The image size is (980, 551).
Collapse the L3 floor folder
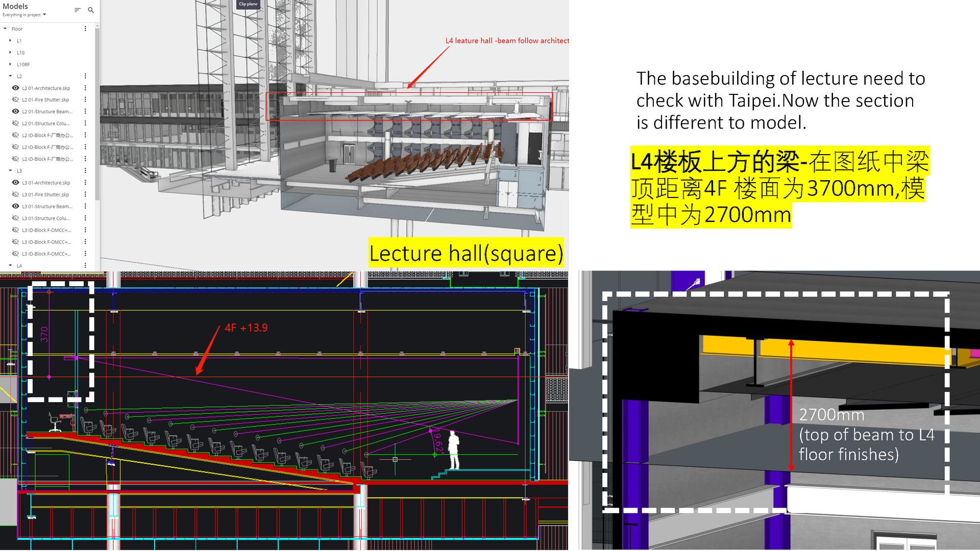click(x=10, y=171)
